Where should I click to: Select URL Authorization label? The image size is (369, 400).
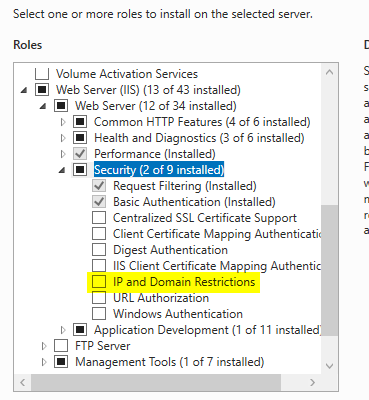pos(161,298)
